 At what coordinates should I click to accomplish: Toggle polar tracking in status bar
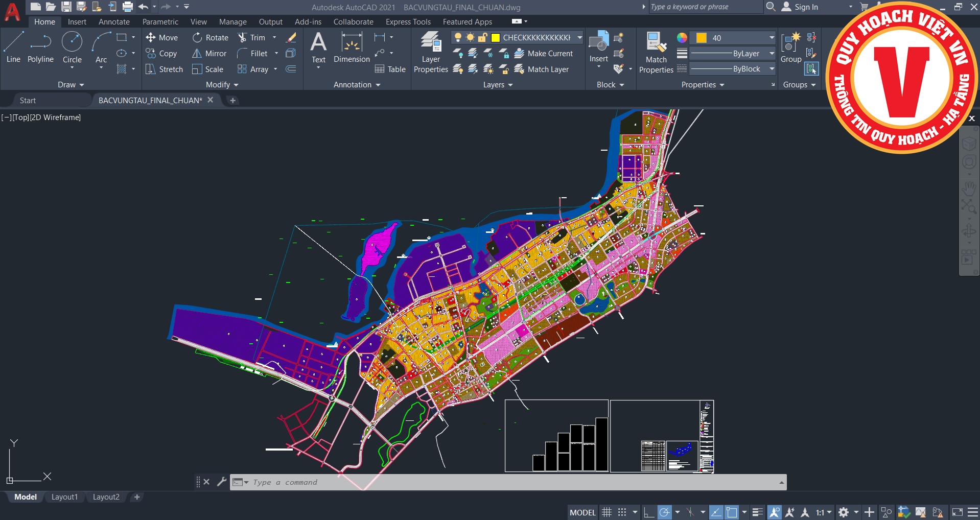[664, 512]
